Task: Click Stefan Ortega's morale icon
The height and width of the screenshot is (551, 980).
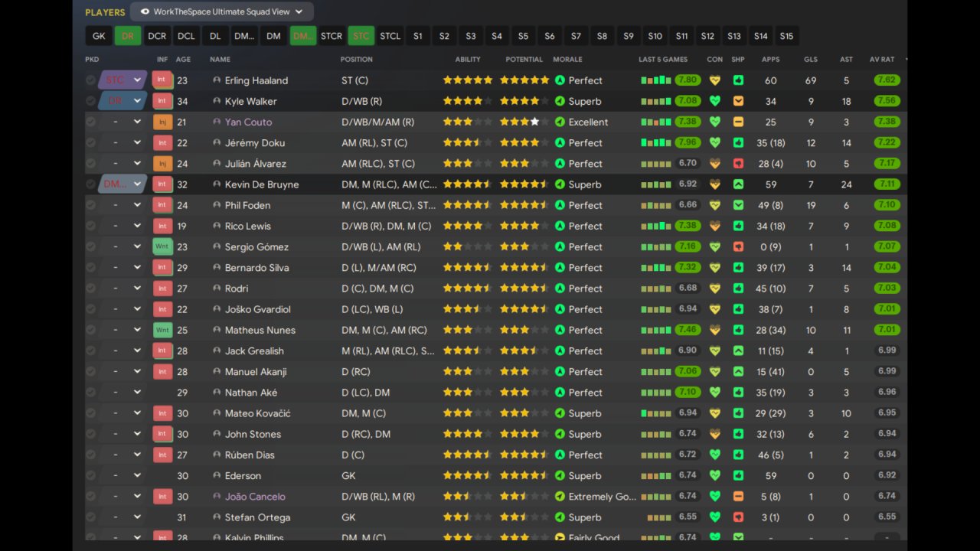Action: (x=560, y=517)
